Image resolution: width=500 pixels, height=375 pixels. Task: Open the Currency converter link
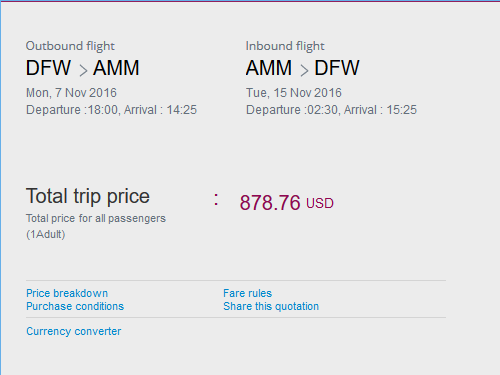click(74, 331)
